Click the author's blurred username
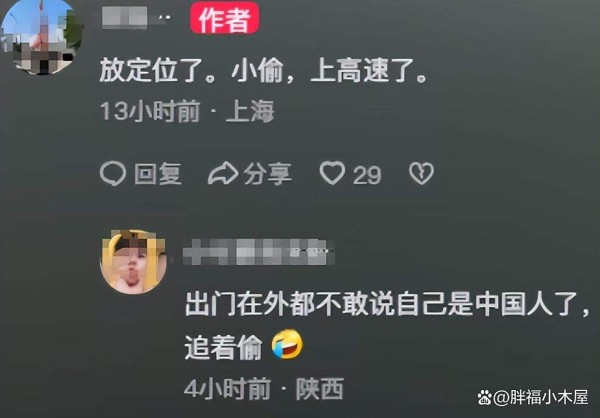 tap(136, 18)
